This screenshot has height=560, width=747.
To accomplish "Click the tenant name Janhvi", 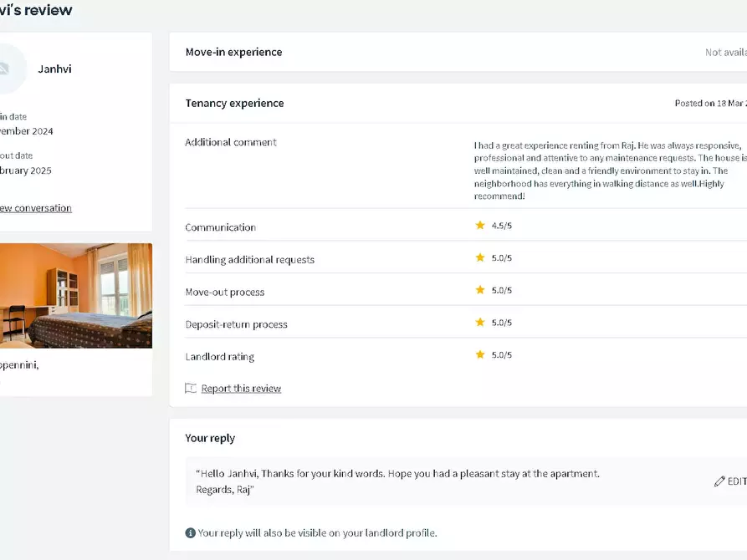I will pos(54,69).
